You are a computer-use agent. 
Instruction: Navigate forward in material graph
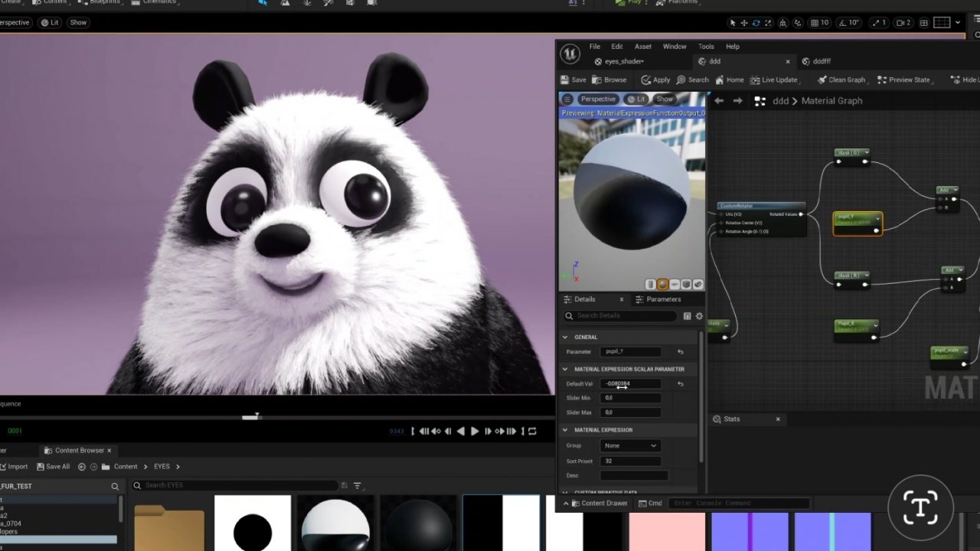(x=737, y=100)
